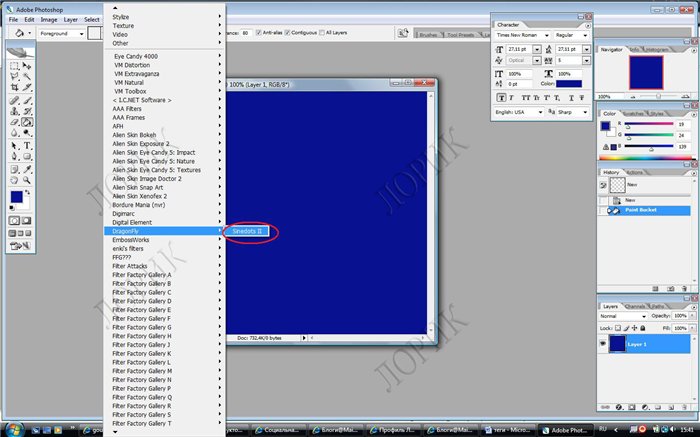Toggle Contiguous checkbox
Image resolution: width=700 pixels, height=437 pixels.
[288, 33]
